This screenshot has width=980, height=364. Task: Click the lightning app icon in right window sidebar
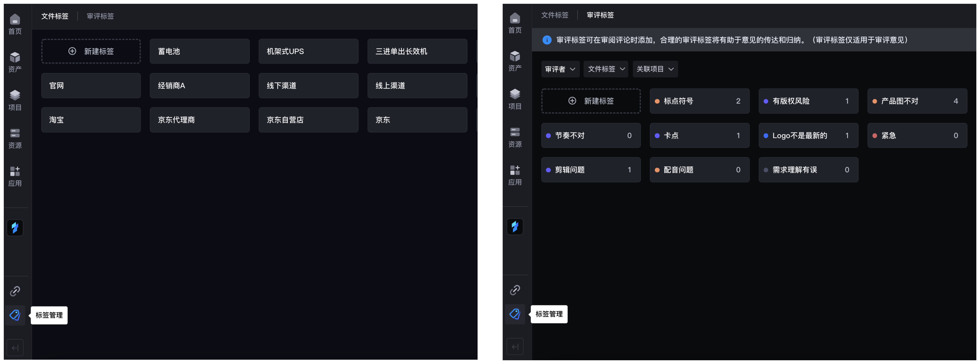[515, 227]
